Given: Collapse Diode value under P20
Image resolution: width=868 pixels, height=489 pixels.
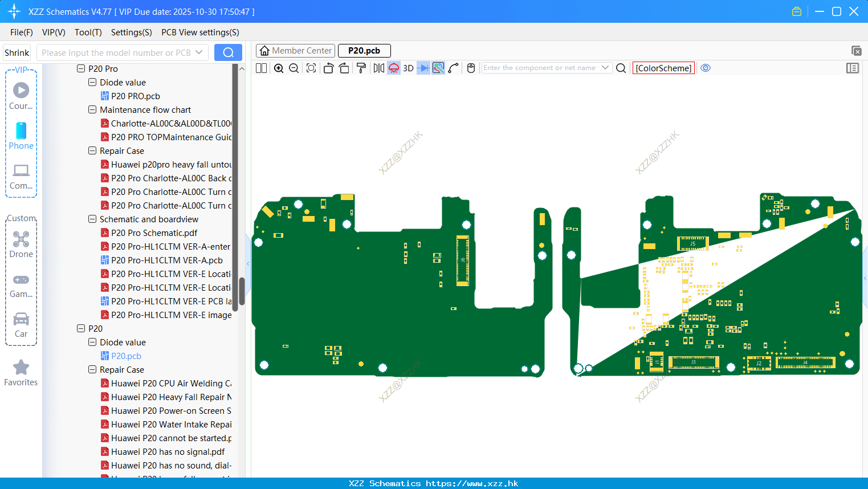Looking at the screenshot, I should tap(92, 342).
